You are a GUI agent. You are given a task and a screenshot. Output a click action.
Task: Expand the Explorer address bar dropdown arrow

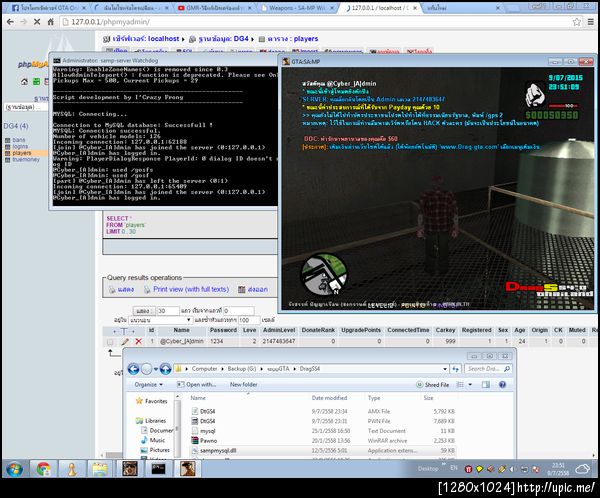click(x=445, y=369)
